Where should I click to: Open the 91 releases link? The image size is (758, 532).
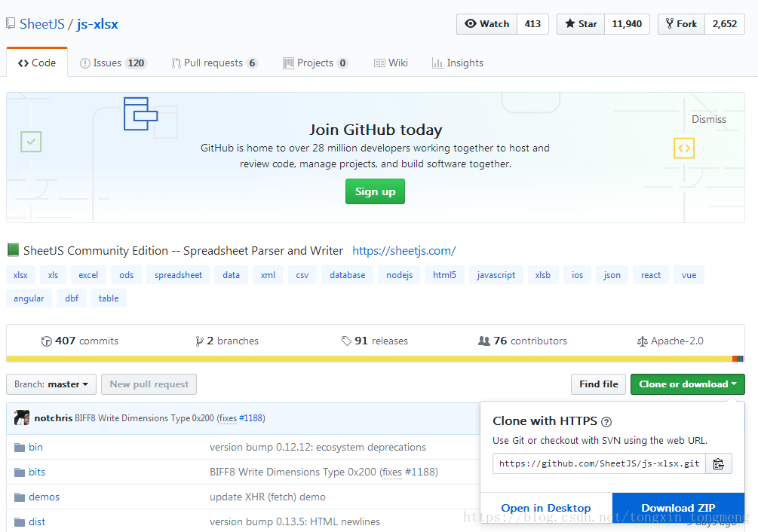[375, 341]
